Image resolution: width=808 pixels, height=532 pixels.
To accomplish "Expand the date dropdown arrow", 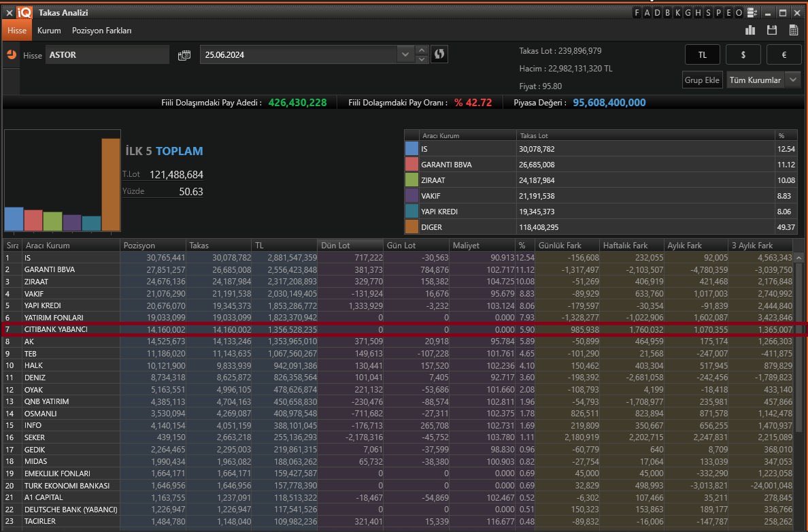I will [405, 54].
